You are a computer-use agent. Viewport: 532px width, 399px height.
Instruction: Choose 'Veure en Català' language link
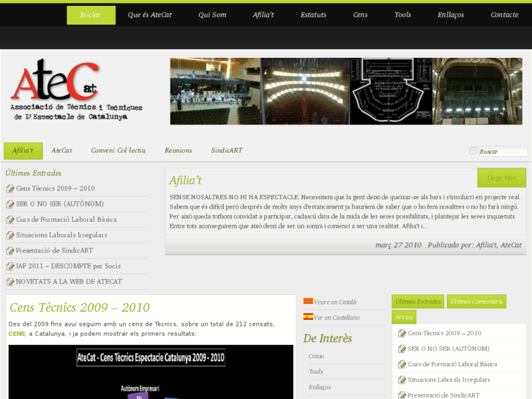tap(335, 302)
